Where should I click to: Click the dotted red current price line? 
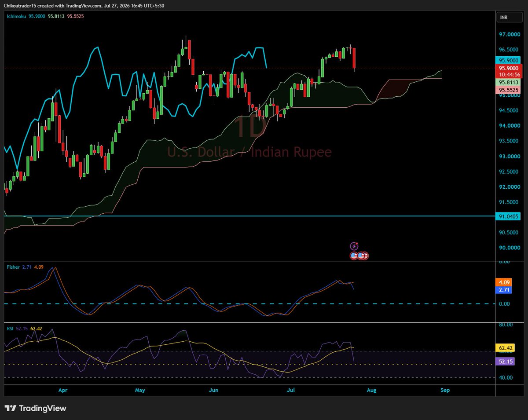249,68
